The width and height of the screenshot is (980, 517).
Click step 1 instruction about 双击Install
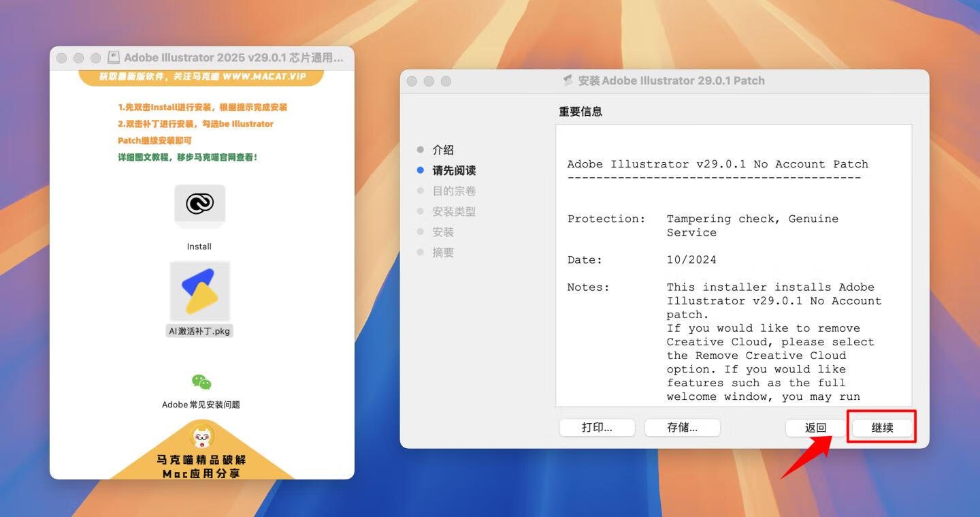click(202, 108)
